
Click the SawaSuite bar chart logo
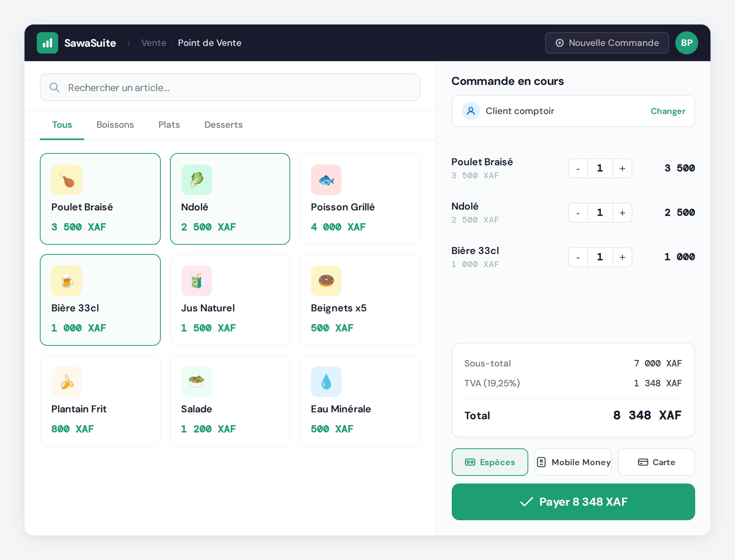(47, 43)
